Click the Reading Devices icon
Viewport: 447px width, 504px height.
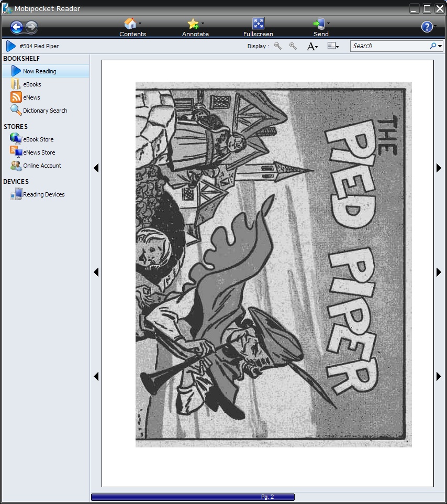pyautogui.click(x=16, y=194)
